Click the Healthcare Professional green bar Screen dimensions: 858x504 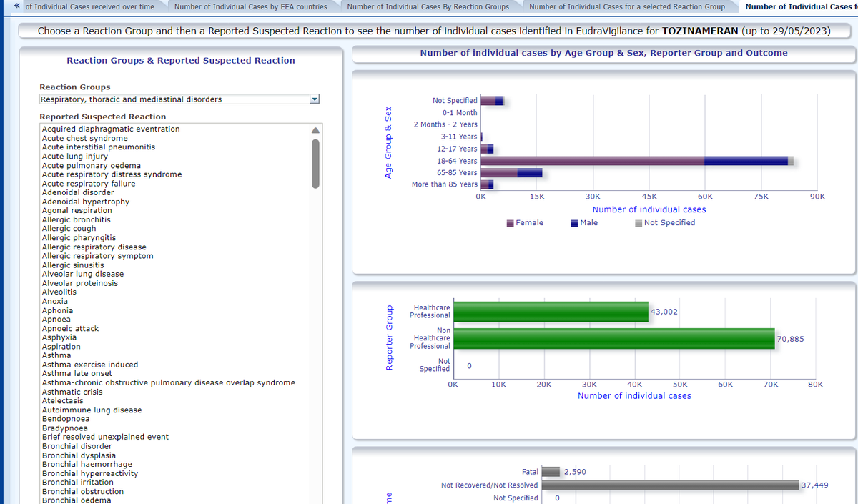[x=551, y=312]
